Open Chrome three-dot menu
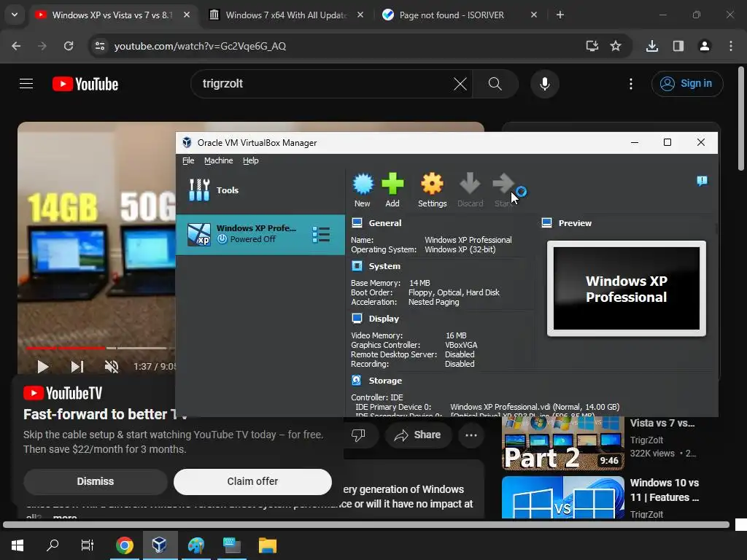Viewport: 747px width, 560px height. pyautogui.click(x=731, y=46)
